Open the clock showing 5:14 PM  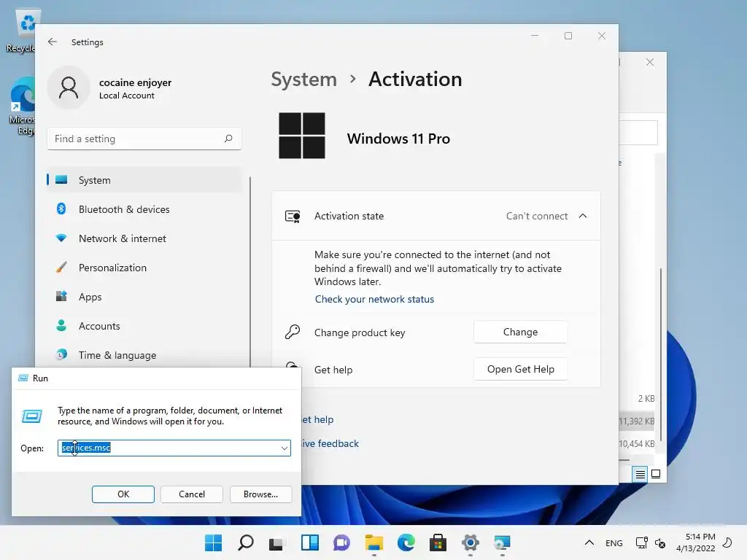click(x=696, y=542)
